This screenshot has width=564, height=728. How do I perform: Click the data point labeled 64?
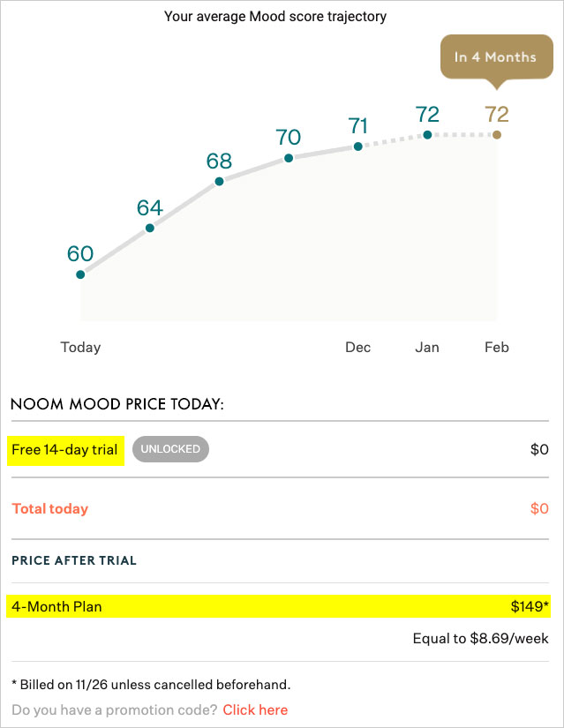(149, 228)
